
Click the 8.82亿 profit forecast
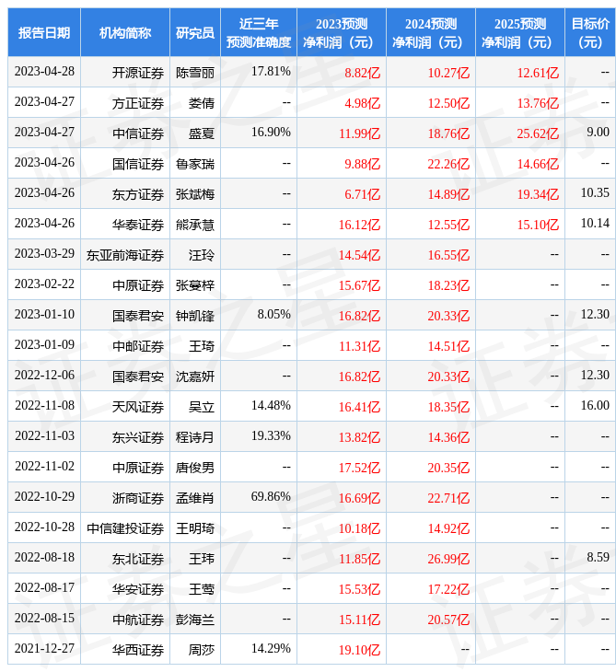pos(362,73)
